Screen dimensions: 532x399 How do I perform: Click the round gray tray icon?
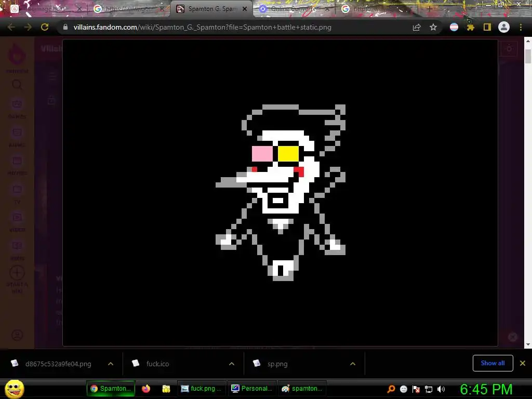(x=403, y=389)
